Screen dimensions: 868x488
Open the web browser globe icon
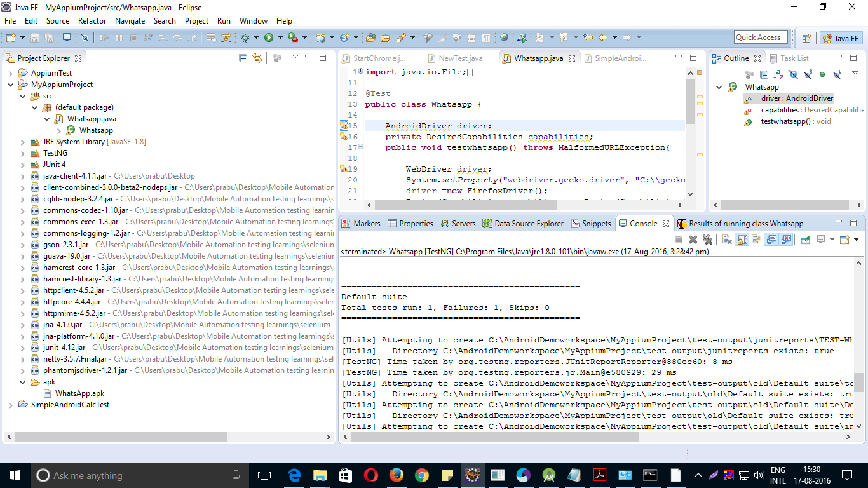pyautogui.click(x=504, y=38)
